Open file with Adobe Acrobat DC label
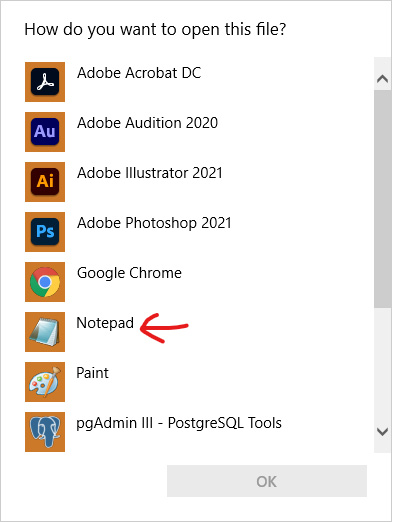This screenshot has height=522, width=393. pyautogui.click(x=139, y=73)
